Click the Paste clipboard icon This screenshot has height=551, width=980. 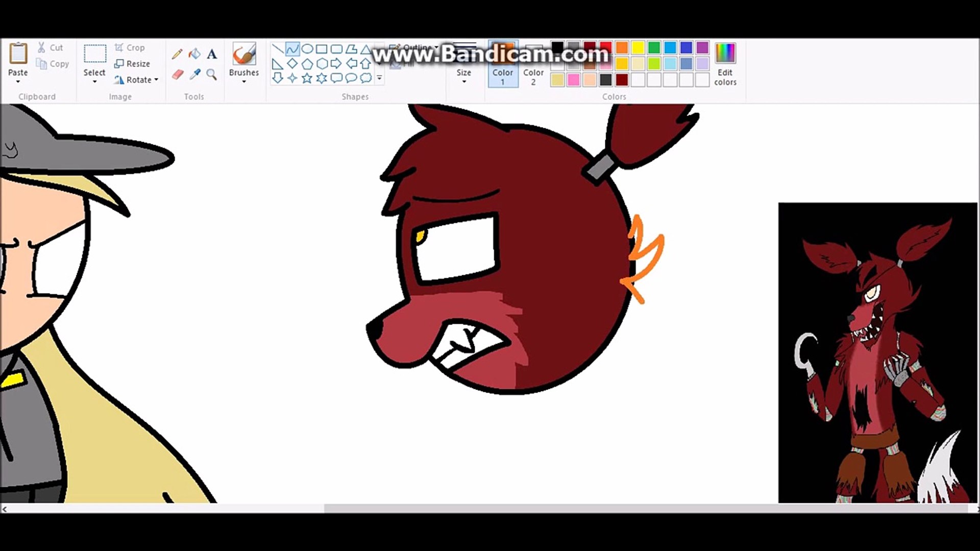point(18,54)
